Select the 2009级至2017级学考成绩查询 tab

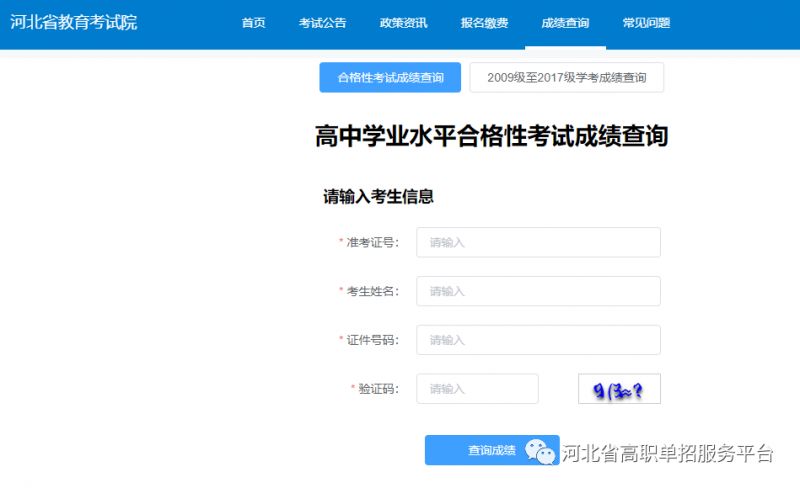point(566,77)
